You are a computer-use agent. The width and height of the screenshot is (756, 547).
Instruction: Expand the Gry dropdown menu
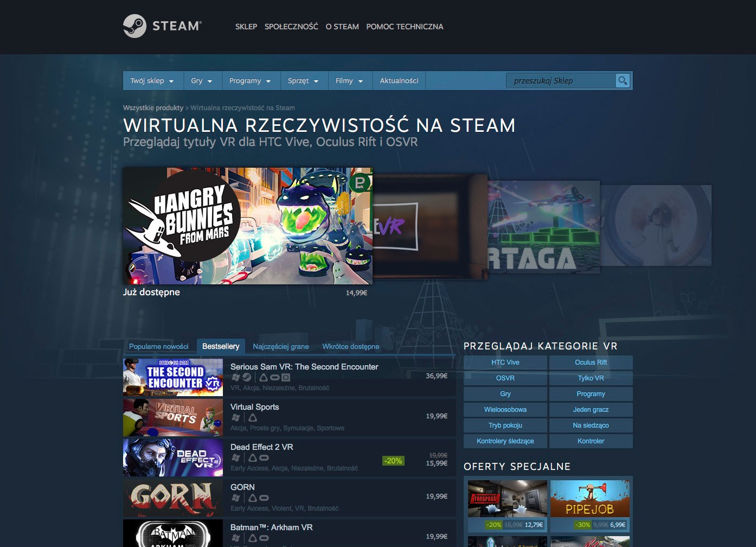[x=202, y=81]
